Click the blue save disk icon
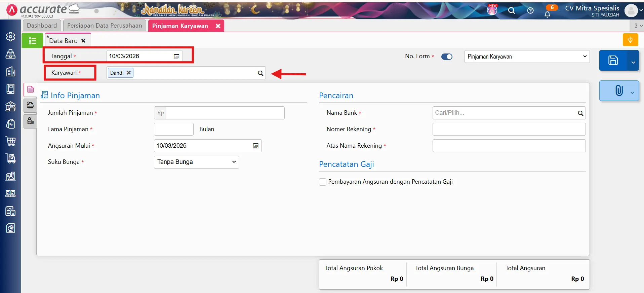The image size is (644, 293). click(613, 61)
